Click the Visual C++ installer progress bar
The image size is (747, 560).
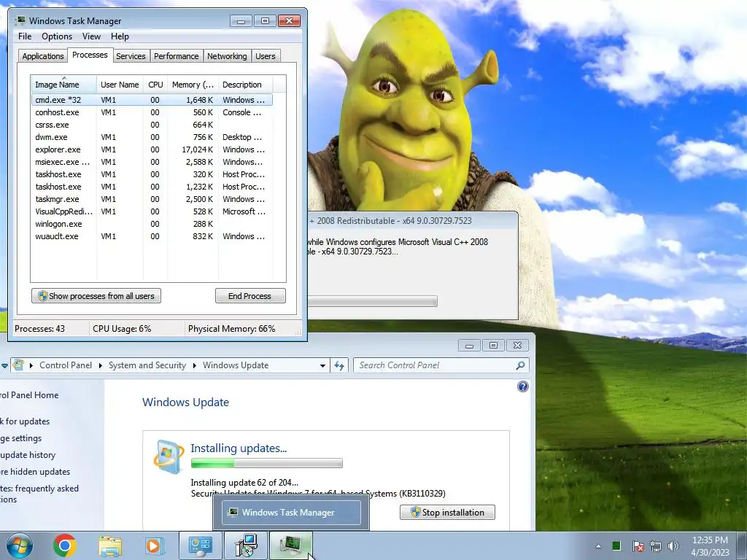(x=373, y=301)
